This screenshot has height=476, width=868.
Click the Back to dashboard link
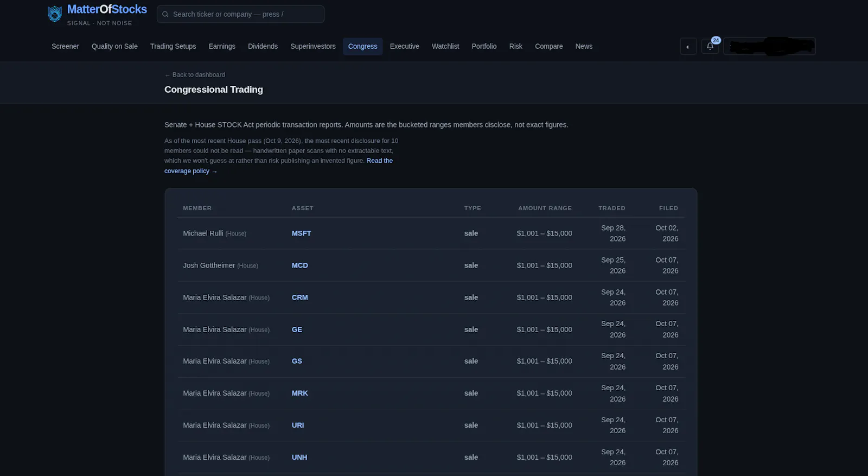click(195, 75)
